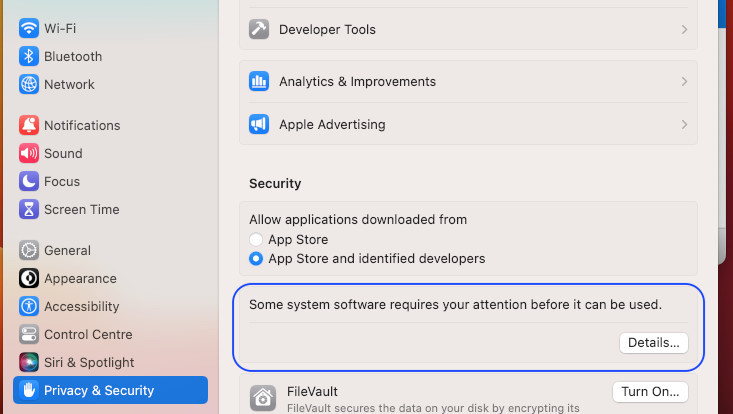Click the Privacy & Security hand icon

click(29, 390)
